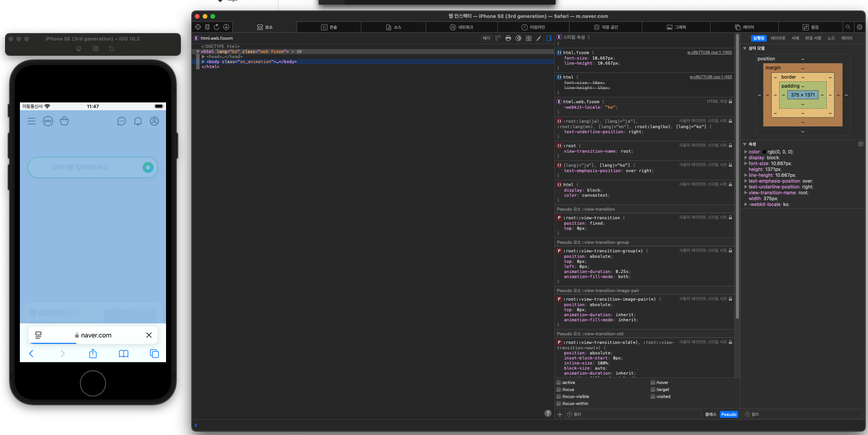This screenshot has width=868, height=435.
Task: Click the download web archive icon
Action: [x=226, y=27]
